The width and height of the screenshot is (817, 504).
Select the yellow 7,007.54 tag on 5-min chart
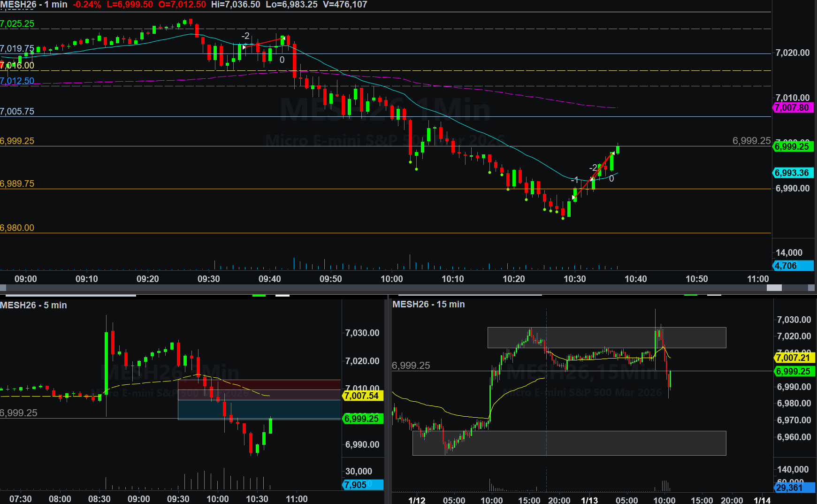click(x=362, y=396)
